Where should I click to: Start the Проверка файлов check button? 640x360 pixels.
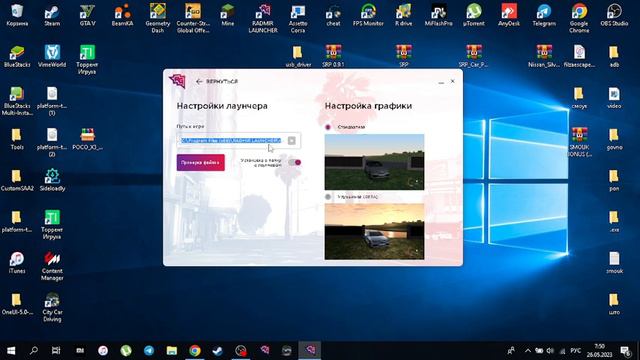(x=200, y=162)
